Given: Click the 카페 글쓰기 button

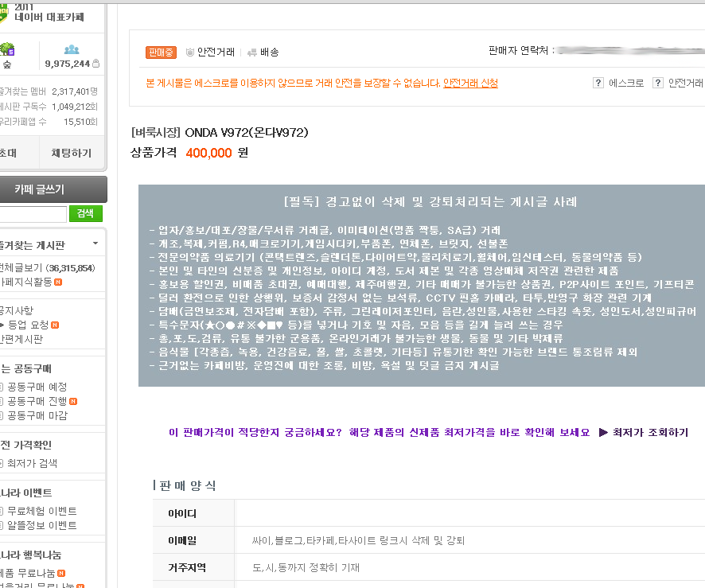Looking at the screenshot, I should (x=53, y=189).
